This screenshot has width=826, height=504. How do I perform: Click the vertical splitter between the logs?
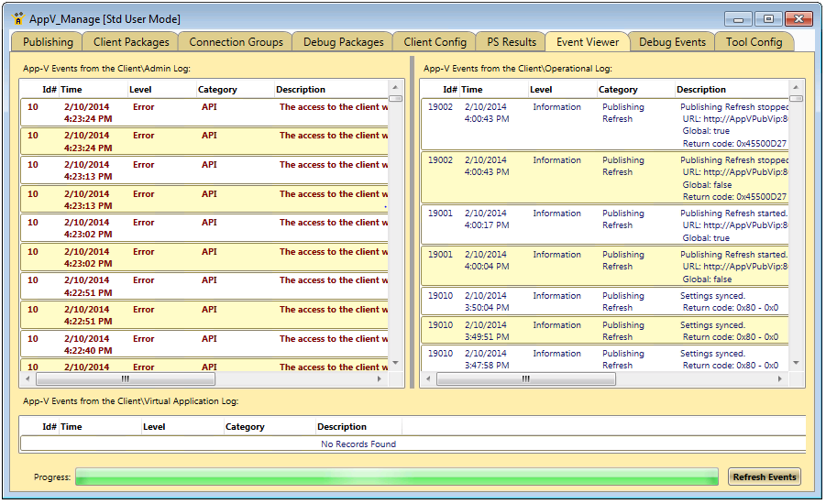click(412, 222)
